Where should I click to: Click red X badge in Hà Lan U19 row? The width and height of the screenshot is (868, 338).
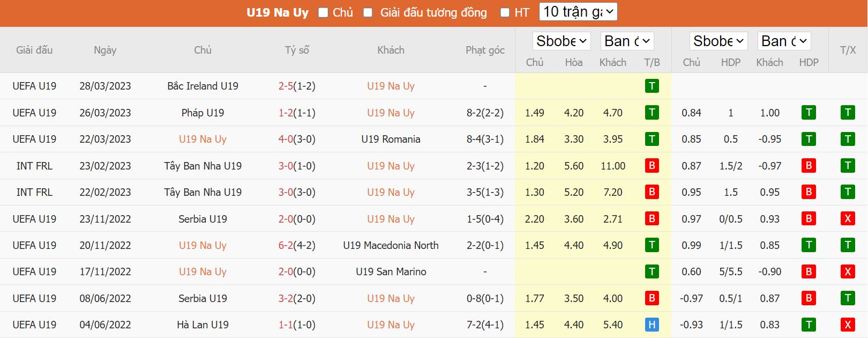[x=847, y=325]
